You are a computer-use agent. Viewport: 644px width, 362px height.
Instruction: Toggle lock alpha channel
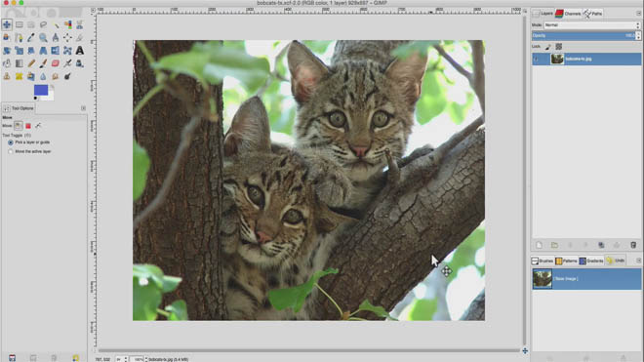(558, 47)
